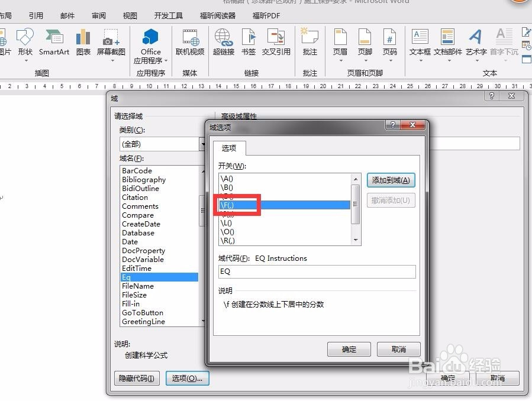Switch to the 审阅 tab

(99, 15)
